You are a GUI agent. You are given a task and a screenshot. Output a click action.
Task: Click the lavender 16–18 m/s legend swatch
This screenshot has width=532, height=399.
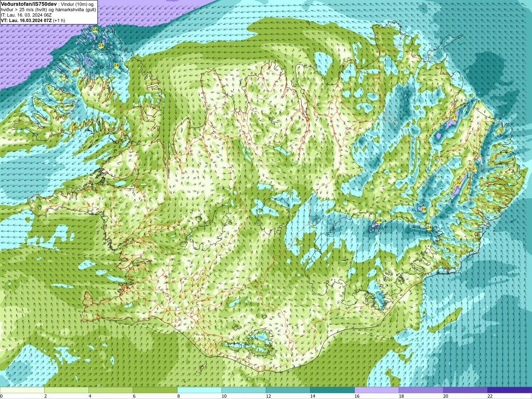tap(377, 390)
